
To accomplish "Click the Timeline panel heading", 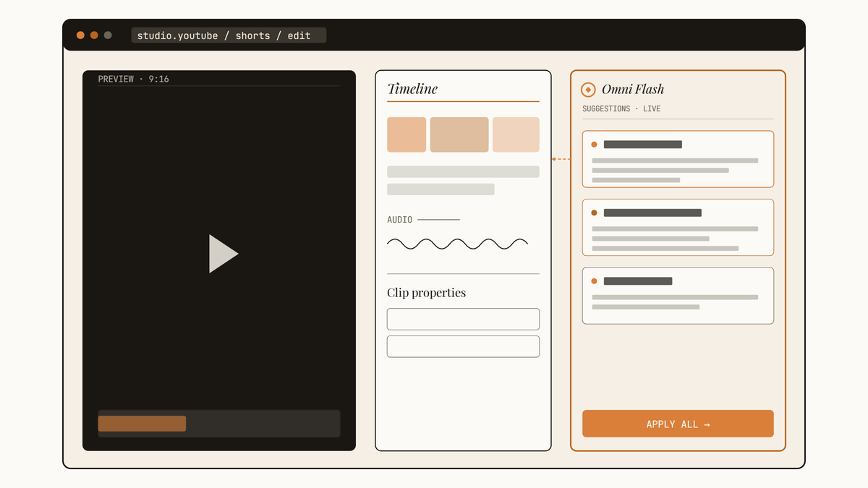I will coord(412,89).
